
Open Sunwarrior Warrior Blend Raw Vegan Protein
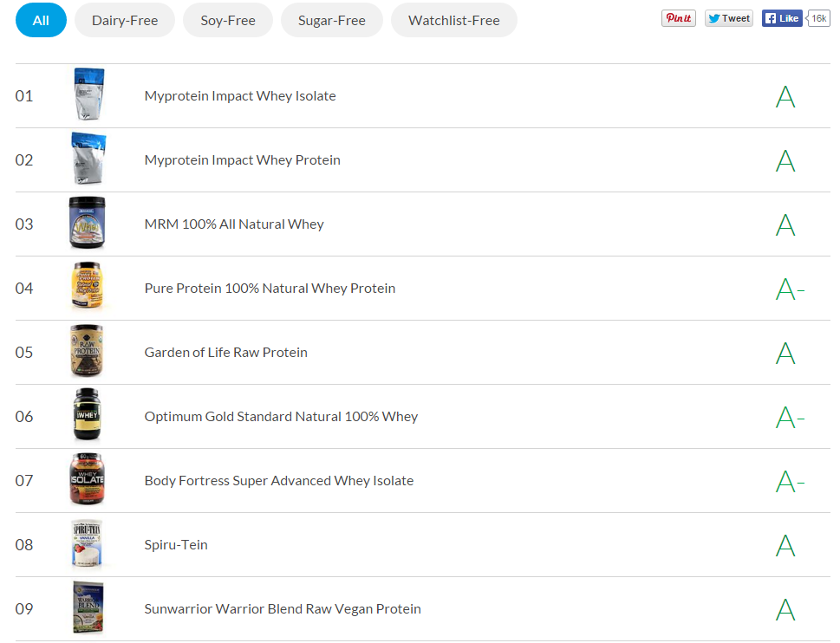tap(283, 609)
